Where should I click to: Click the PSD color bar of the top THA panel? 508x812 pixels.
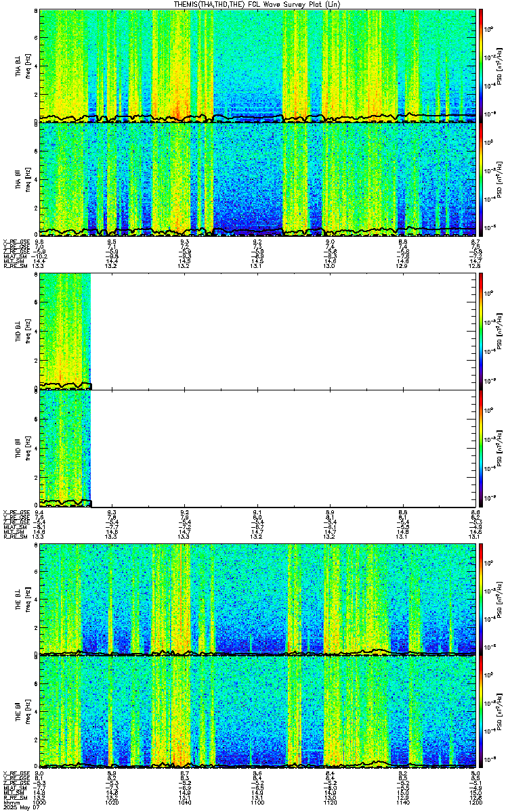point(482,66)
